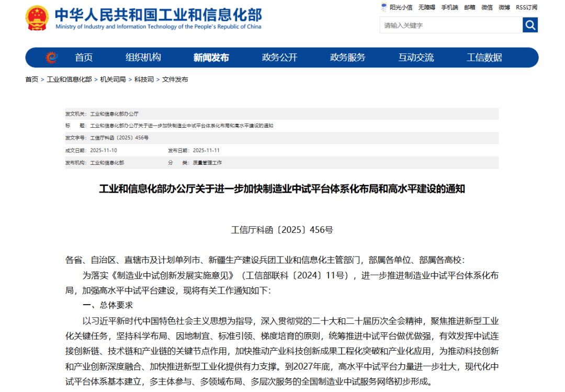565x392 pixels.
Task: Click the red flame logo beside 首页
Action: pyautogui.click(x=51, y=58)
